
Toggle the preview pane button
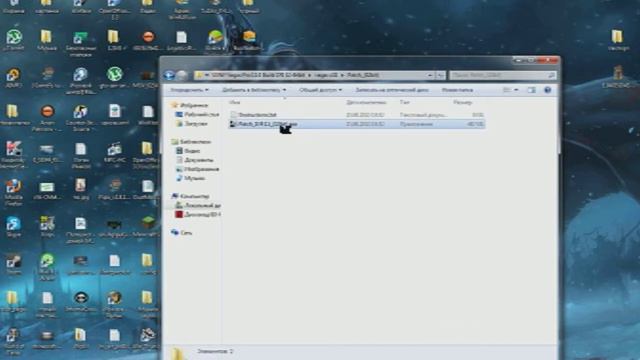click(531, 90)
